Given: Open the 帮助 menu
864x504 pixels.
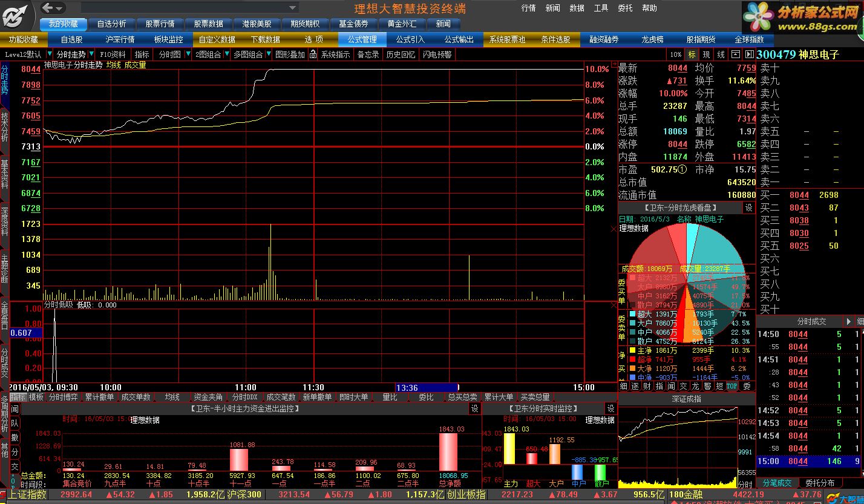Looking at the screenshot, I should pos(649,8).
